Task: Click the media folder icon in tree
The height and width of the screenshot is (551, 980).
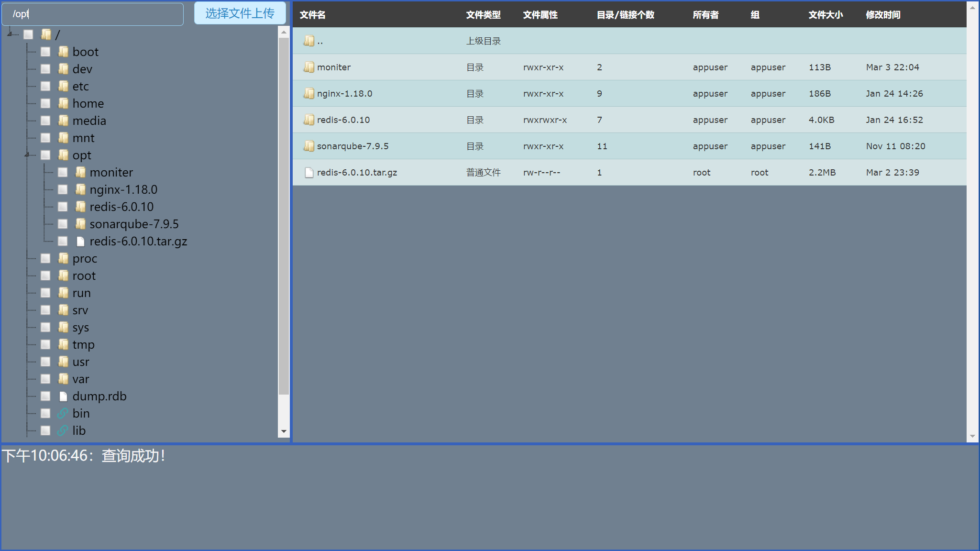Action: (63, 121)
